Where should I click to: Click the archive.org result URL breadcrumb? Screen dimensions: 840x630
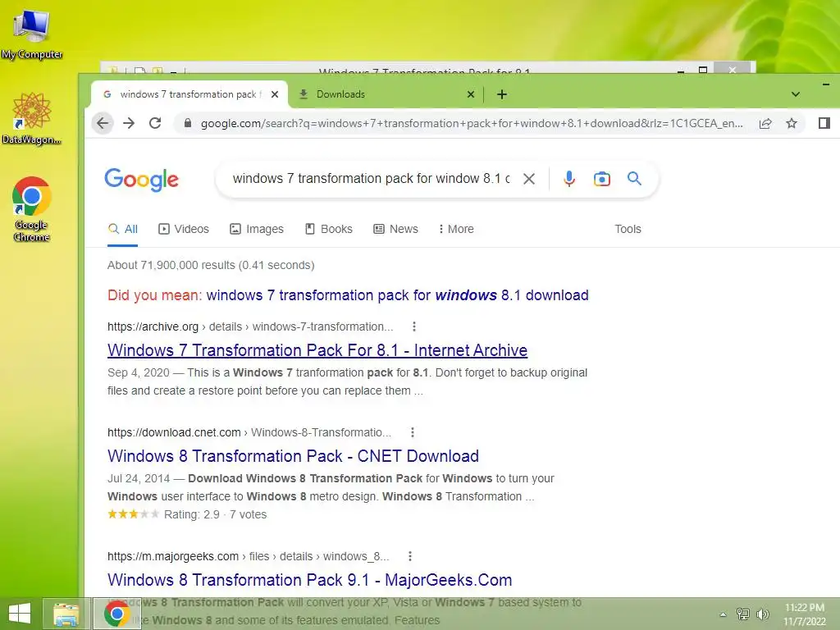pyautogui.click(x=250, y=326)
